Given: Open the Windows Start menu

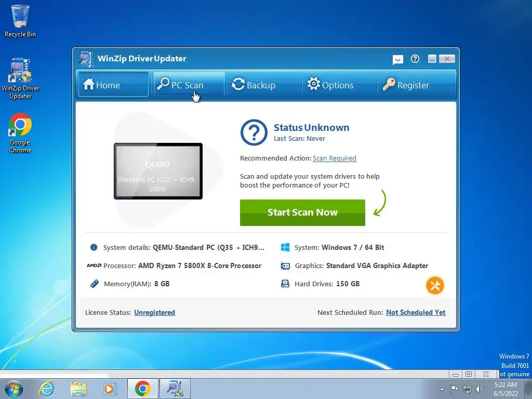Looking at the screenshot, I should pyautogui.click(x=14, y=389).
